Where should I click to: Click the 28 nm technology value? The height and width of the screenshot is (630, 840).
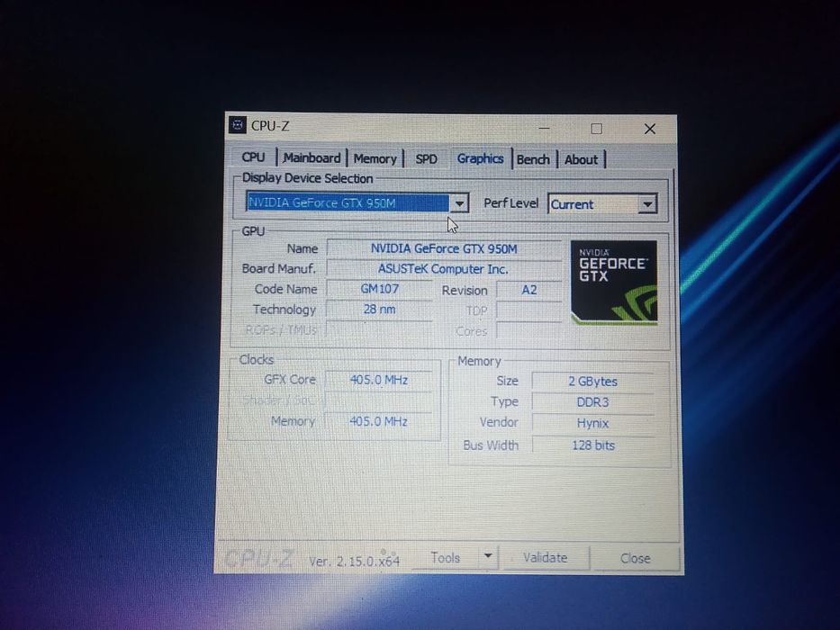[379, 309]
